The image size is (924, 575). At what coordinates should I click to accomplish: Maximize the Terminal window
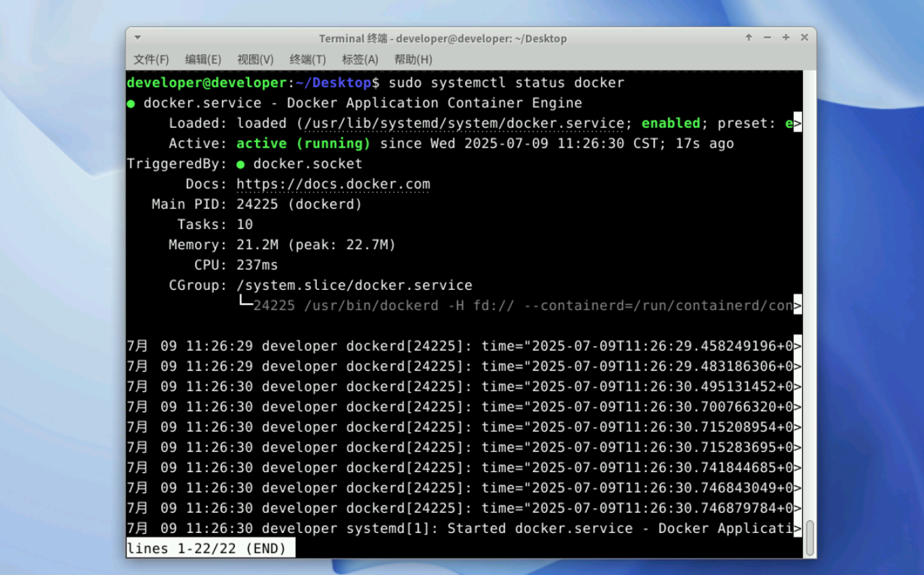pyautogui.click(x=786, y=38)
